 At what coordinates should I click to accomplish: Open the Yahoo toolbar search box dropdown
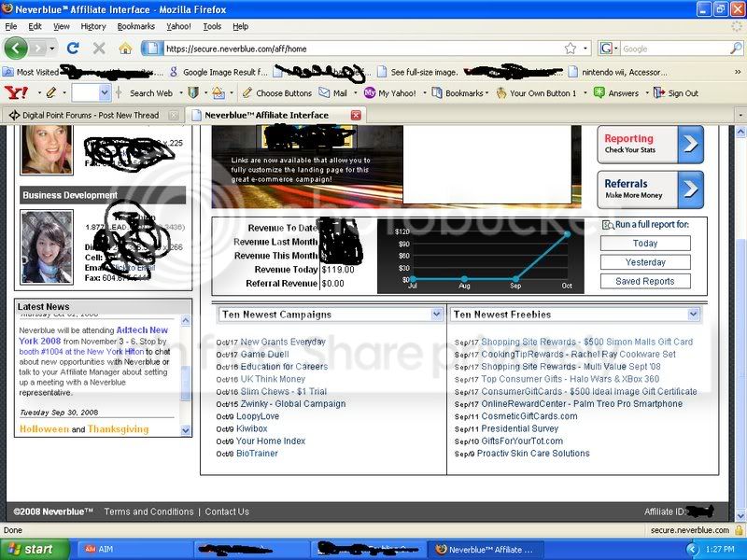[x=105, y=92]
